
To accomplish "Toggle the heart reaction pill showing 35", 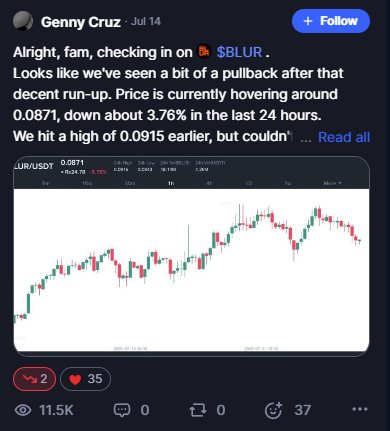I will pos(85,379).
